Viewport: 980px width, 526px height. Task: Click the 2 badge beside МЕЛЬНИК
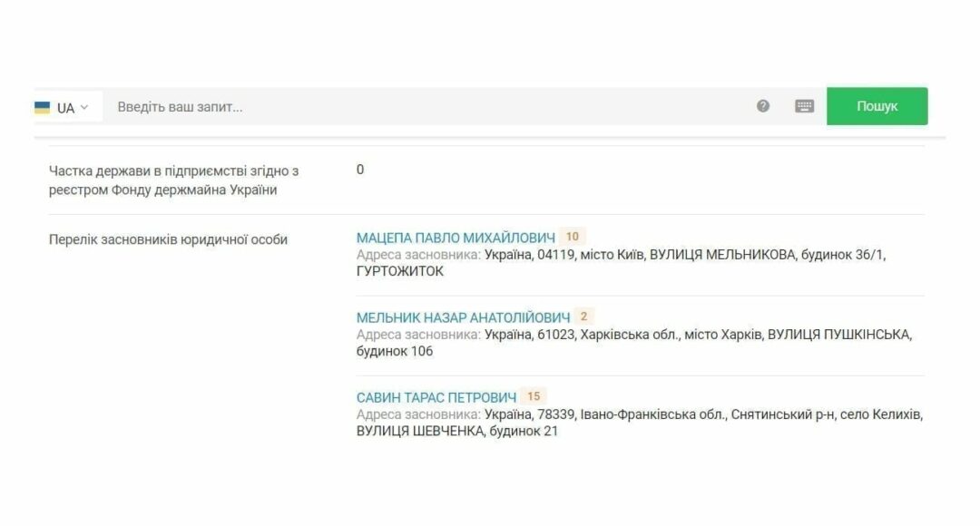coord(583,317)
